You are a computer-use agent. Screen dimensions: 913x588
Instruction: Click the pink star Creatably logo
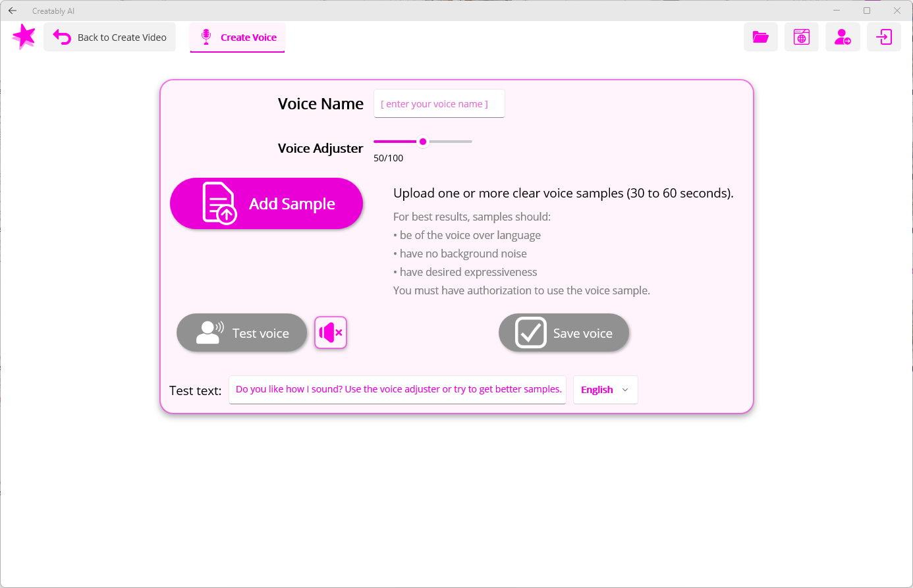coord(24,36)
